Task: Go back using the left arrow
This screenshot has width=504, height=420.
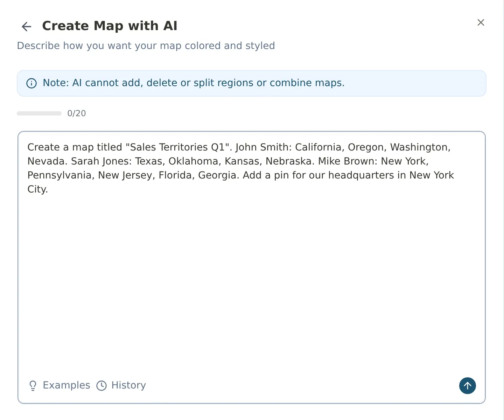Action: tap(27, 26)
